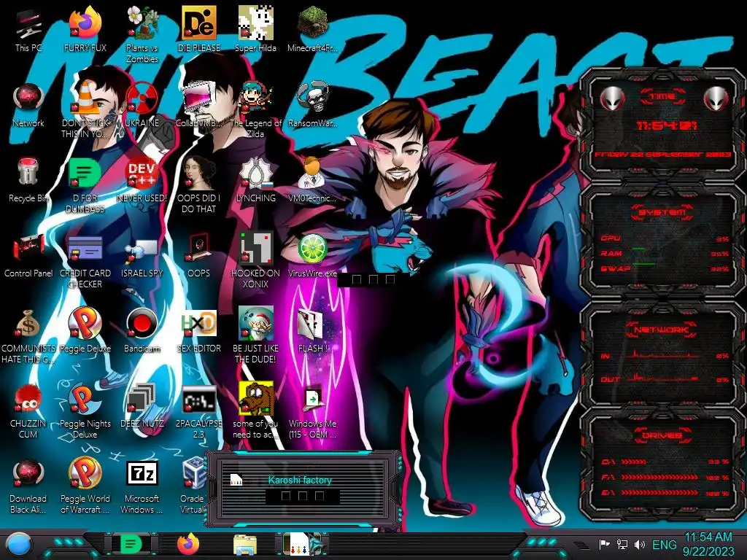This screenshot has height=560, width=747.
Task: Open the Recycle Bin
Action: [x=28, y=180]
